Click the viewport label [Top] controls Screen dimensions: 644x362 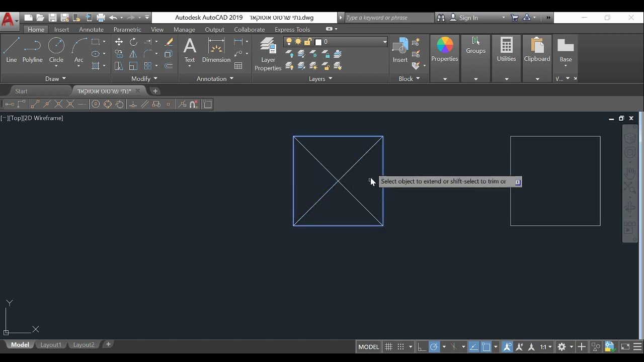click(x=15, y=118)
